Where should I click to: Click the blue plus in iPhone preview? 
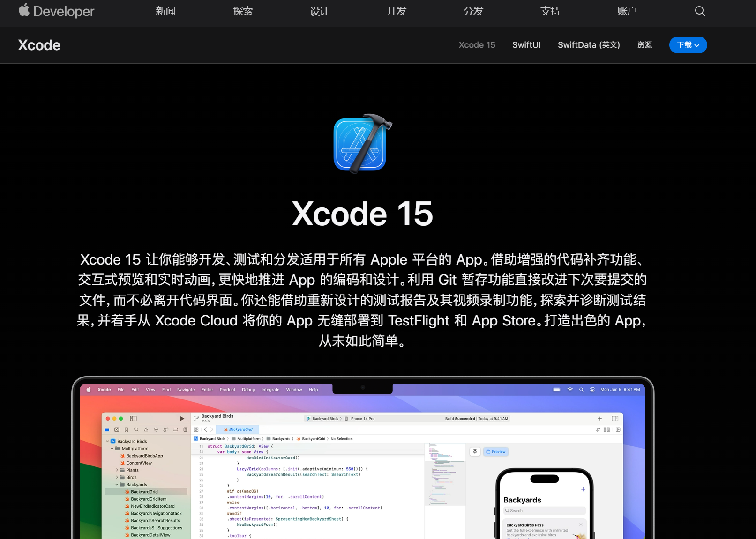(583, 489)
